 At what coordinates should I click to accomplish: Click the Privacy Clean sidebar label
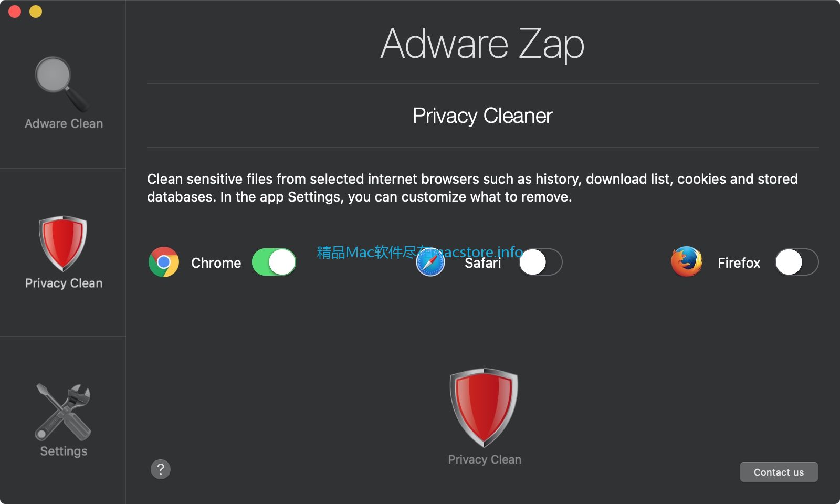(x=64, y=283)
